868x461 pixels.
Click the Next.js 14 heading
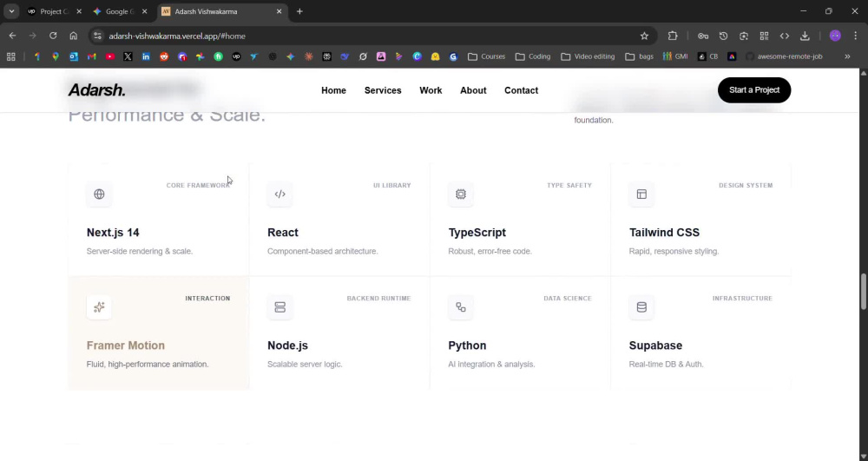click(113, 233)
